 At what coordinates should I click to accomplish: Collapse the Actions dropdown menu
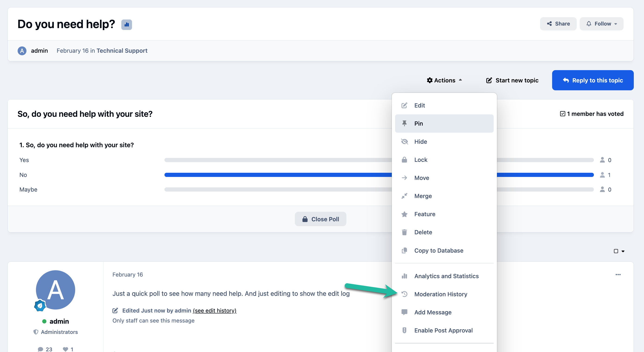coord(444,80)
